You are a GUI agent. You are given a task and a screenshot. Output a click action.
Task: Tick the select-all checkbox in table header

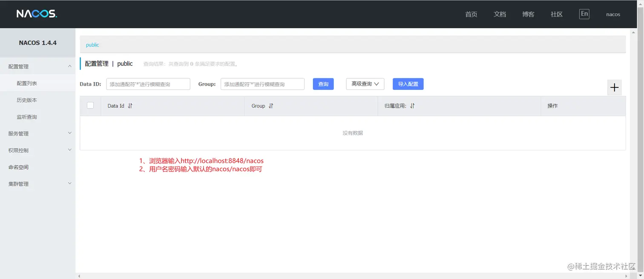(x=90, y=105)
